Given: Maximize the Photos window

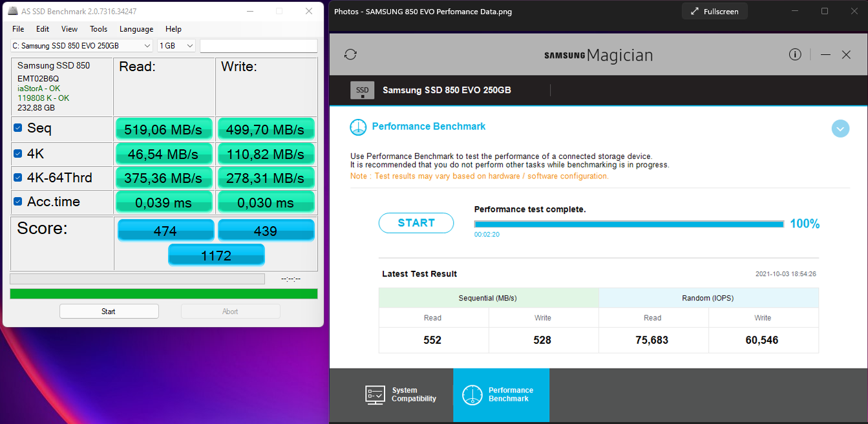Looking at the screenshot, I should (x=824, y=11).
